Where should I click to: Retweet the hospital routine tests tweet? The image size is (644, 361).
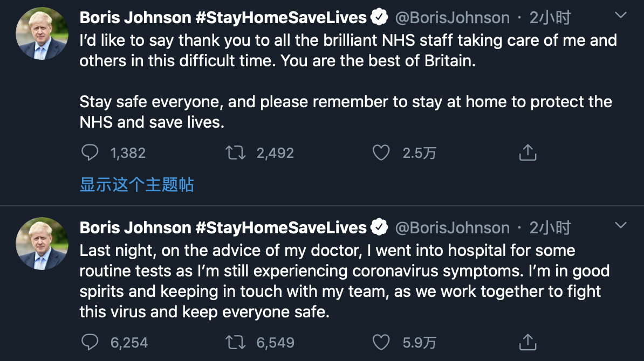pos(236,342)
